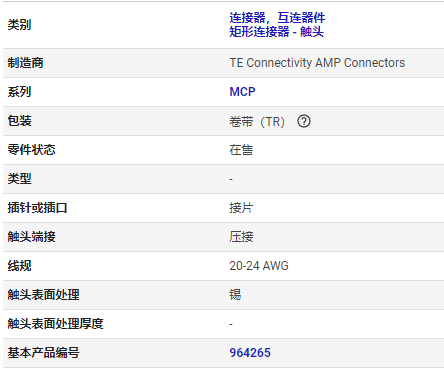
Task: Click the 锡 contact finish value
Action: click(235, 295)
